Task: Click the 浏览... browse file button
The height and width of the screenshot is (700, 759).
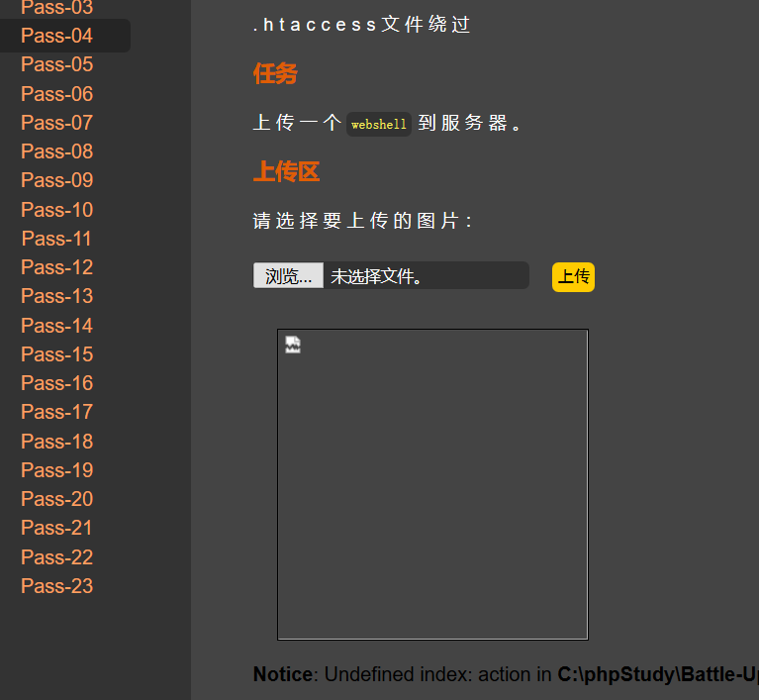Action: (288, 275)
